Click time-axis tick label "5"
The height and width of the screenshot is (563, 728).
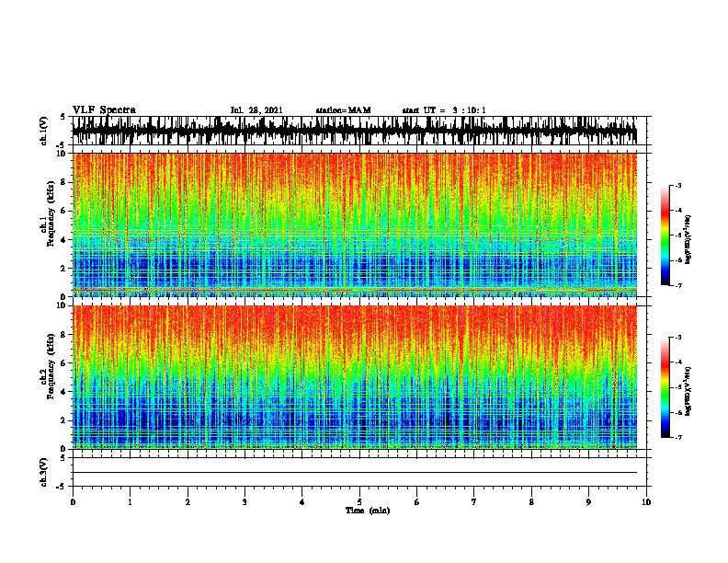pos(359,501)
